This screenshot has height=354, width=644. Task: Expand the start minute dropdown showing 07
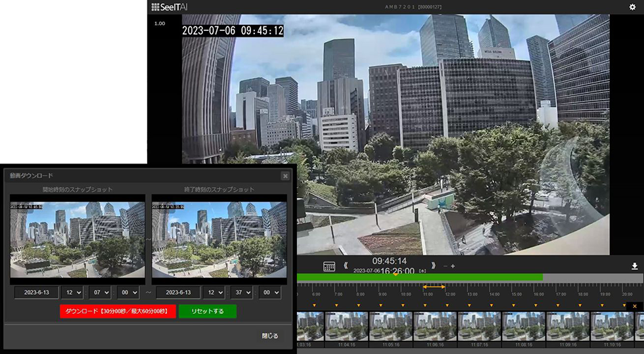click(100, 292)
